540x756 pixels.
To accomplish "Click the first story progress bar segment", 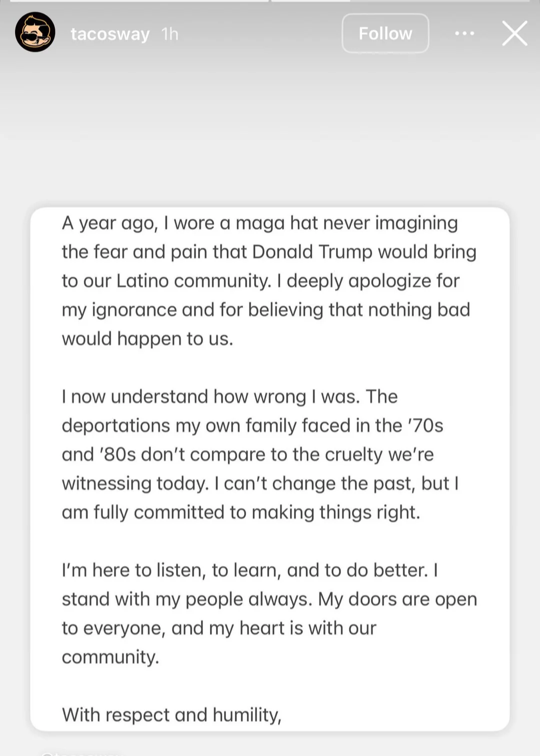I will pyautogui.click(x=139, y=2).
